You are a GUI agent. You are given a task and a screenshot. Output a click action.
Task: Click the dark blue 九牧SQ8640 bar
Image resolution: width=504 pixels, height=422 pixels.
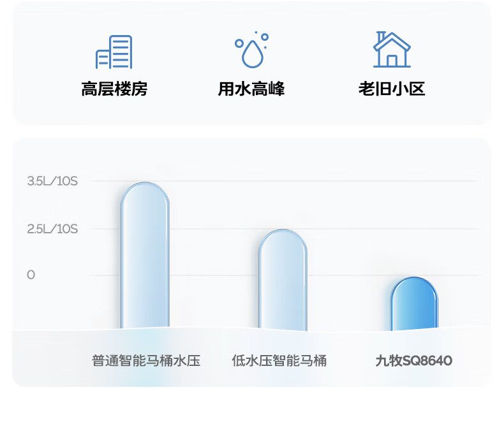tap(414, 303)
